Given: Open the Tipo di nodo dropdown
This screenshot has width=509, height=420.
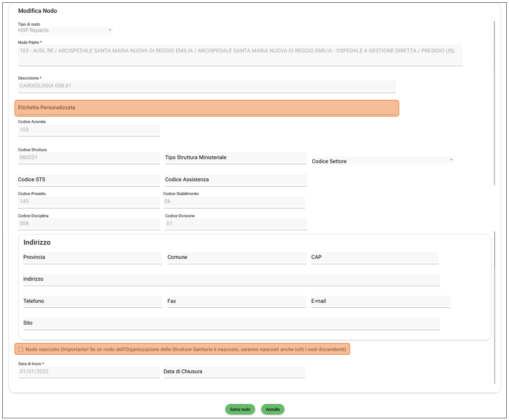Looking at the screenshot, I should coord(65,30).
